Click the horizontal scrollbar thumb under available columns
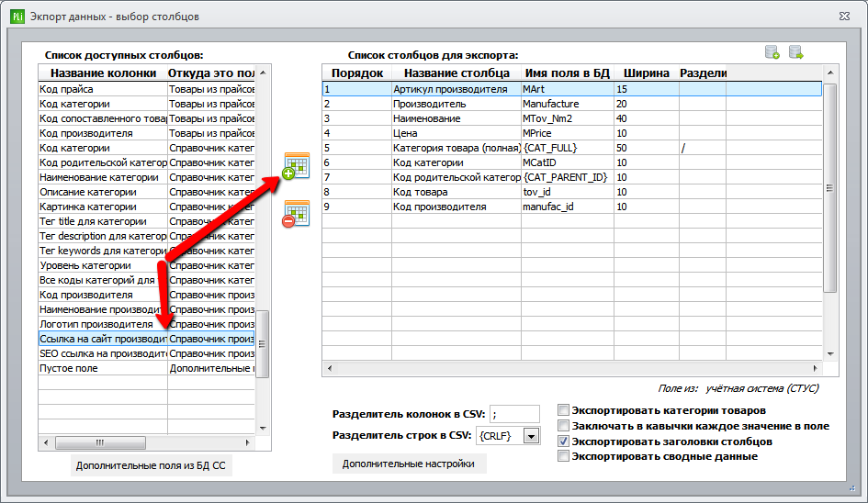Viewport: 868px width, 503px height. 100,442
